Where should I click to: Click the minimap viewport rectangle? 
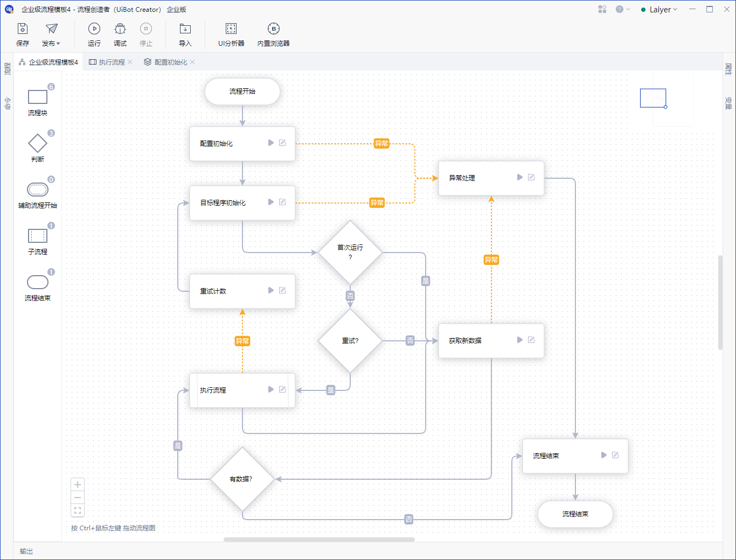pyautogui.click(x=653, y=98)
